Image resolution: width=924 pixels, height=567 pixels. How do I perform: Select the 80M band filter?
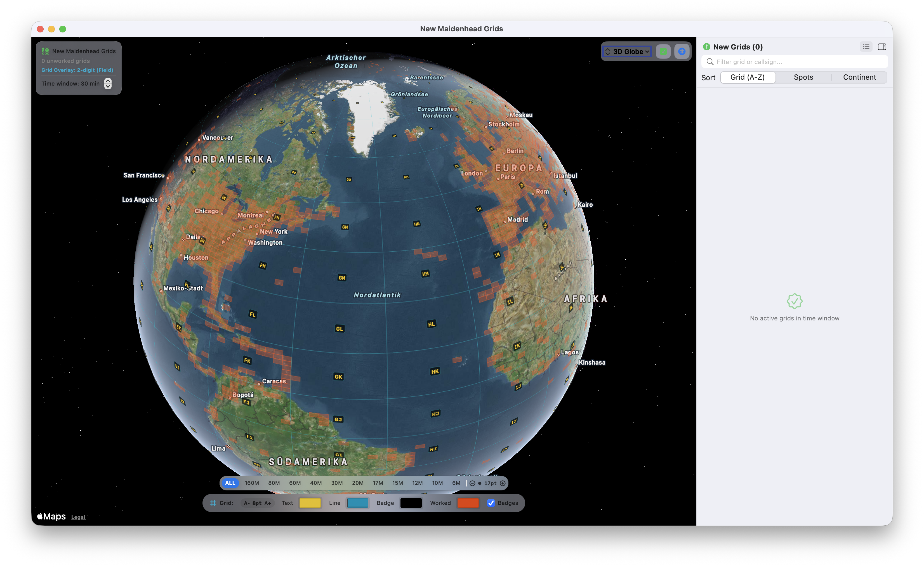coord(274,483)
